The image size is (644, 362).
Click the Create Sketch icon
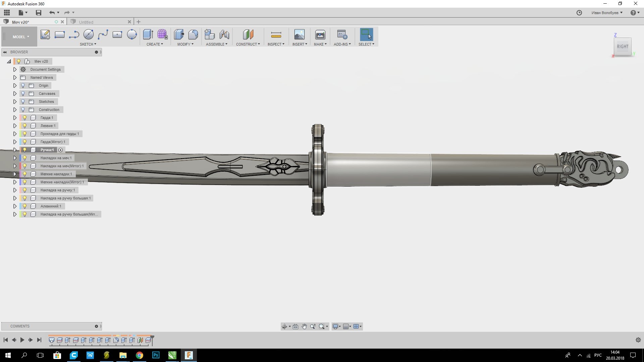pyautogui.click(x=45, y=35)
